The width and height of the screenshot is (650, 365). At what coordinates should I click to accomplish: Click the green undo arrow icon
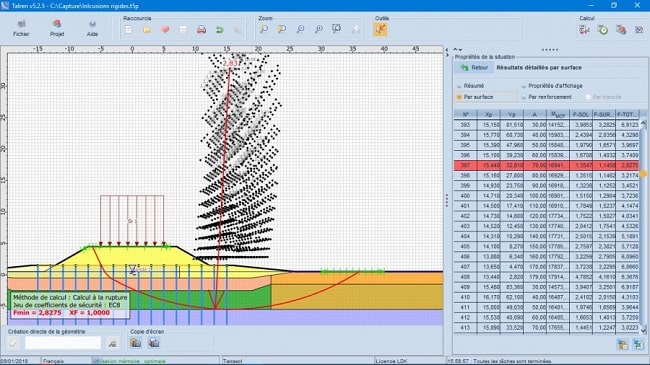[220, 29]
